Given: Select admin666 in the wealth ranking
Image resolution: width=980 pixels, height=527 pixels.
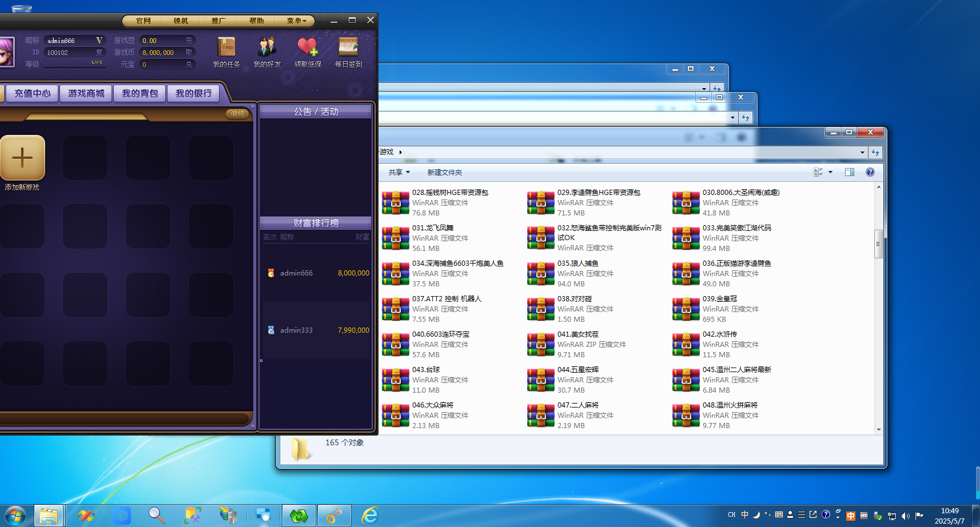Looking at the screenshot, I should [316, 273].
